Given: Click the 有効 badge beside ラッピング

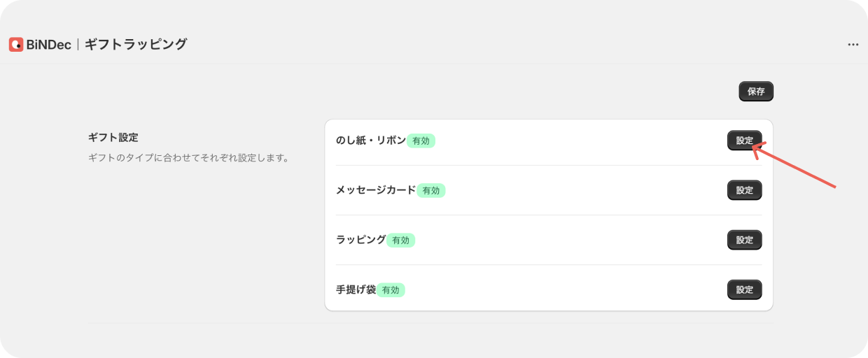Looking at the screenshot, I should [401, 240].
